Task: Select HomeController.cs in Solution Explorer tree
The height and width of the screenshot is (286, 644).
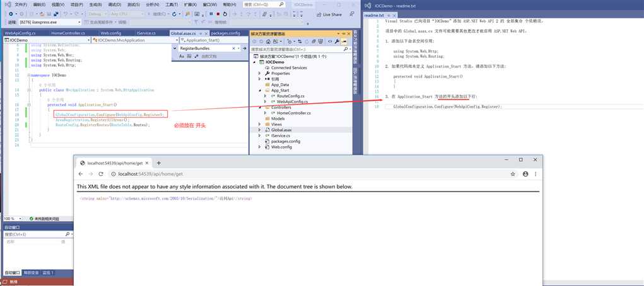Action: [294, 113]
